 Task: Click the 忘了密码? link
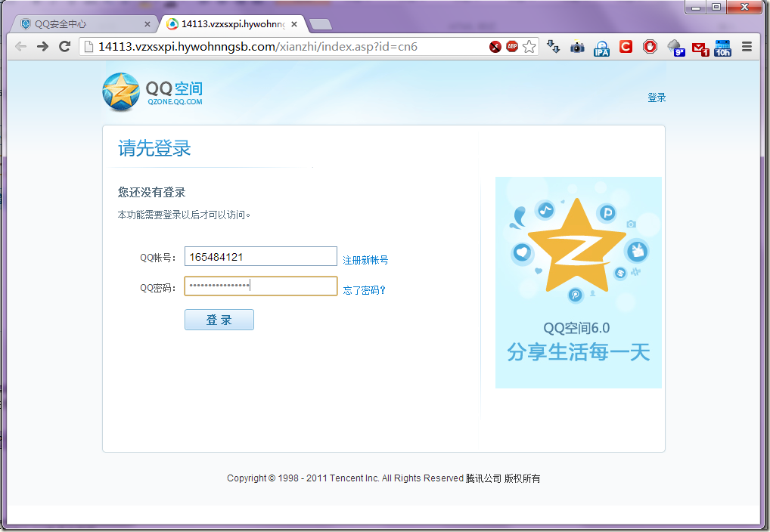click(x=364, y=290)
